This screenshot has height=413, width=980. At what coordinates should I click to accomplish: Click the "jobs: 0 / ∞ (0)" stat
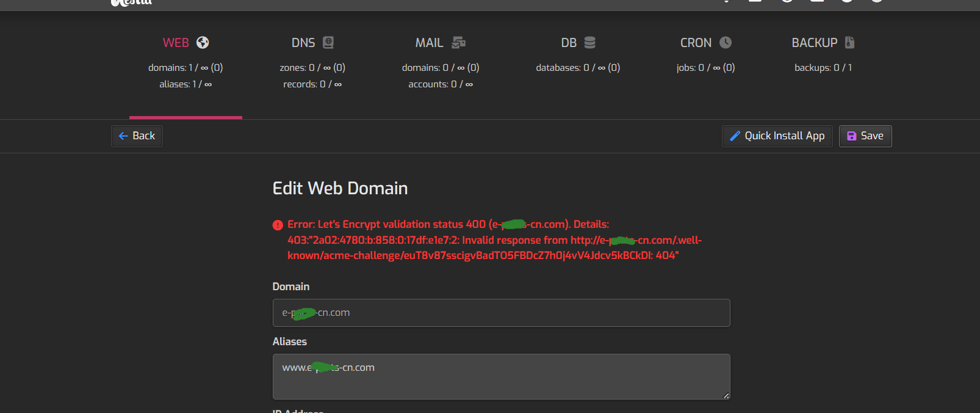coord(705,68)
